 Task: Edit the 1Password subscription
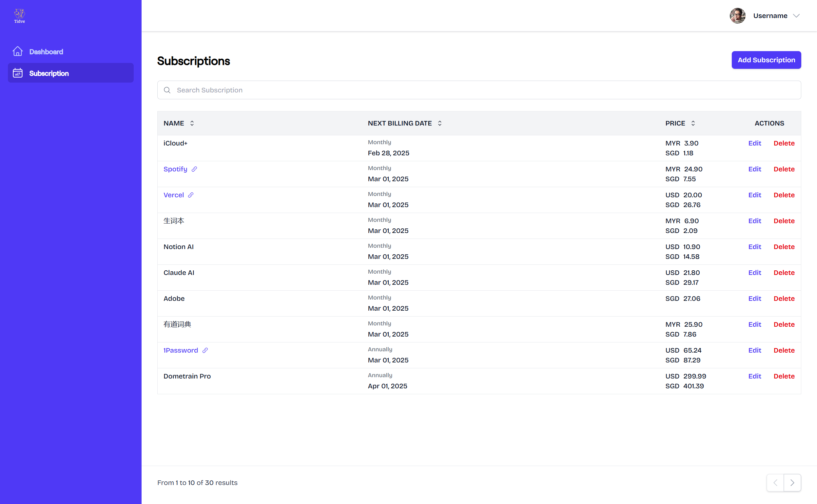[755, 350]
